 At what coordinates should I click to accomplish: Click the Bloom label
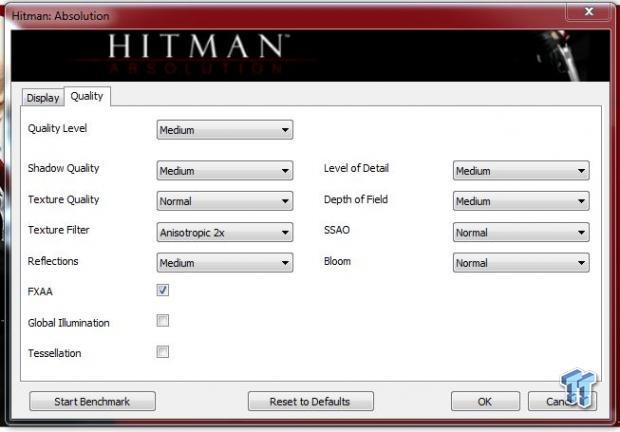[x=337, y=261]
